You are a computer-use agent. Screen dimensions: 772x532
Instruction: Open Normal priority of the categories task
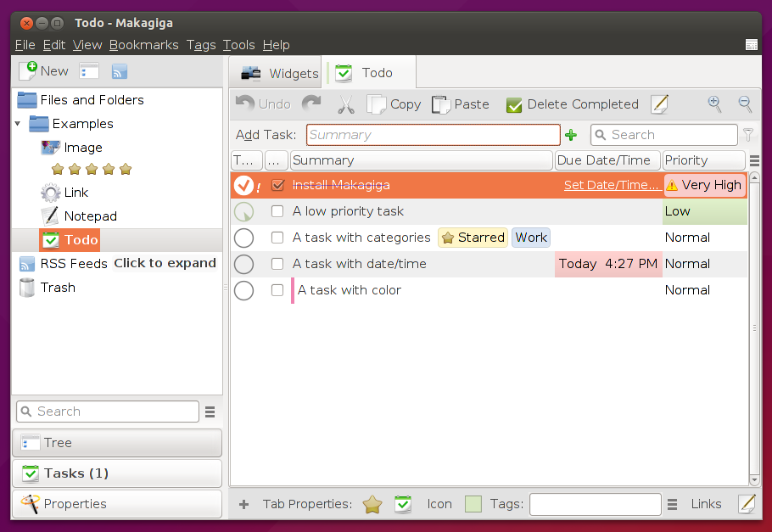[705, 238]
